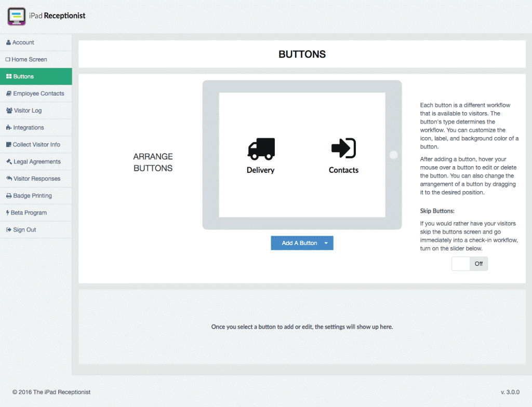Viewport: 532px width, 407px height.
Task: Click the Skip Buttons heading text
Action: coord(437,211)
